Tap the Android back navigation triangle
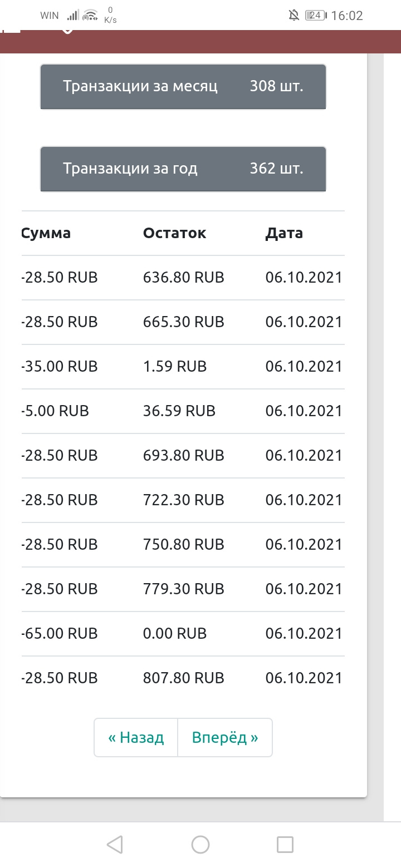Screen dimensions: 401x868 115,845
